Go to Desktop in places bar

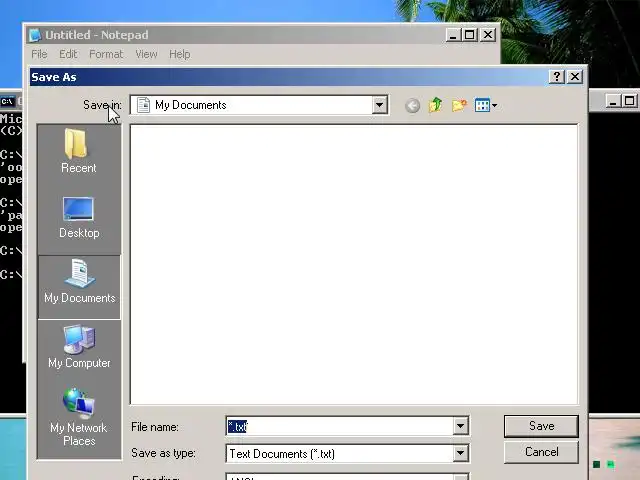[x=79, y=217]
